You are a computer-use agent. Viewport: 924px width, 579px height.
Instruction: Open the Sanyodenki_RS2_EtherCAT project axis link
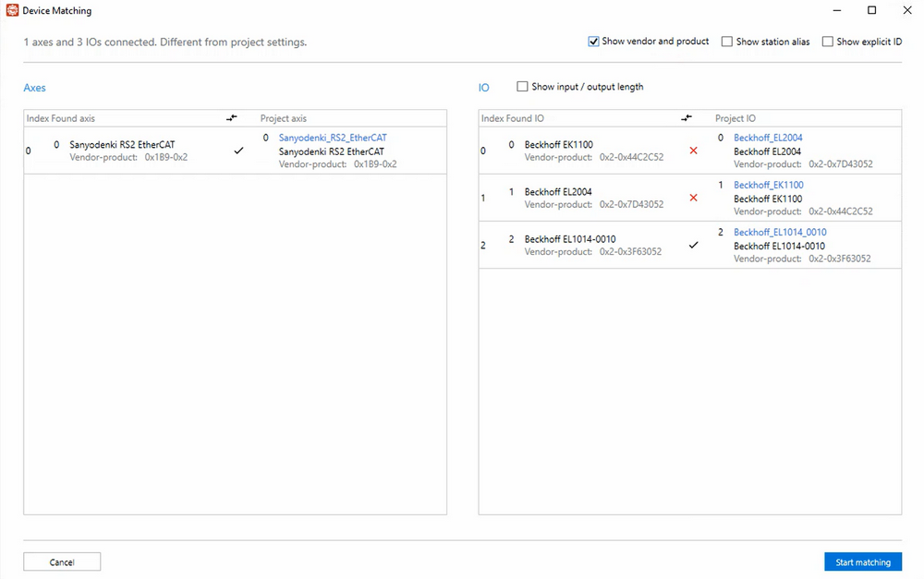(x=333, y=138)
